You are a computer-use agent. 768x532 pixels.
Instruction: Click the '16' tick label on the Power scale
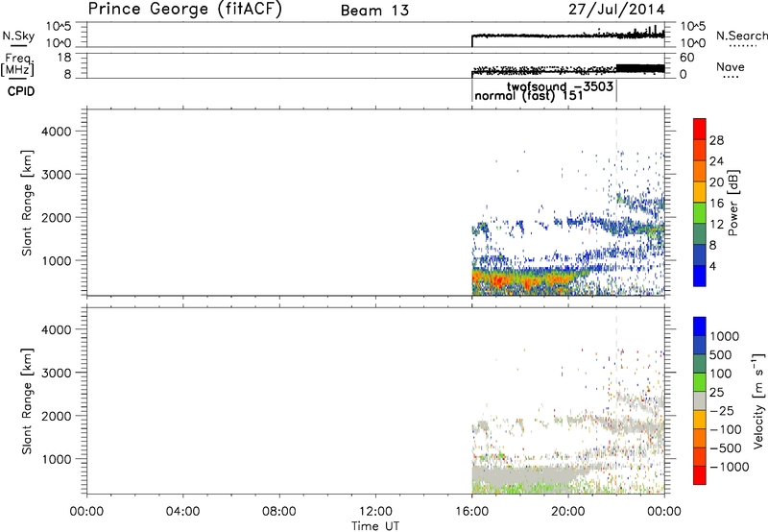point(716,204)
